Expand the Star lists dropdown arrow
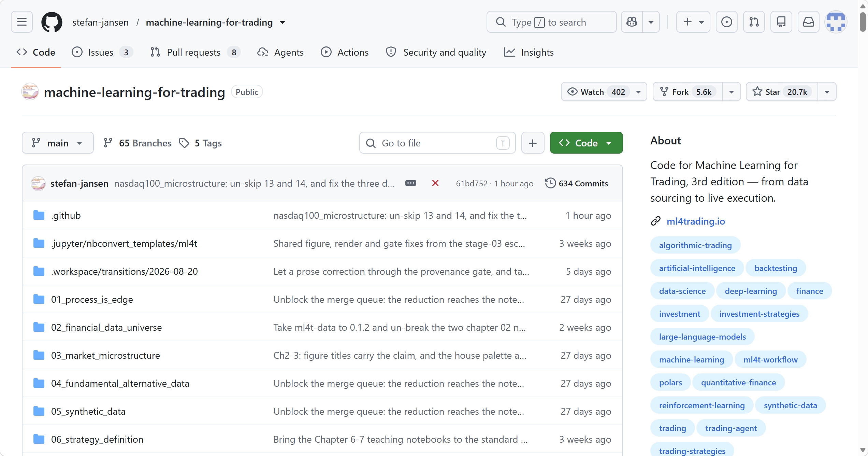 click(x=827, y=92)
